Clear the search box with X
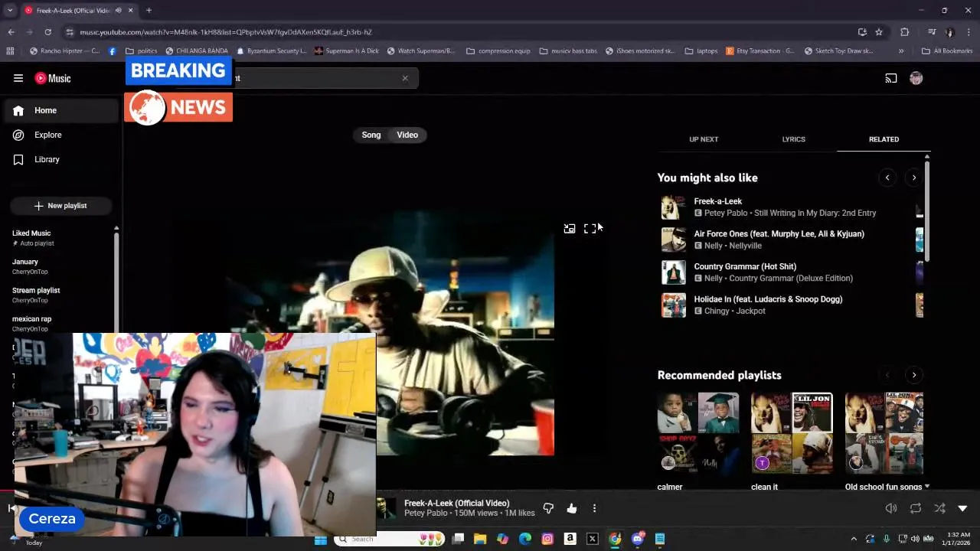The height and width of the screenshot is (551, 980). point(405,78)
